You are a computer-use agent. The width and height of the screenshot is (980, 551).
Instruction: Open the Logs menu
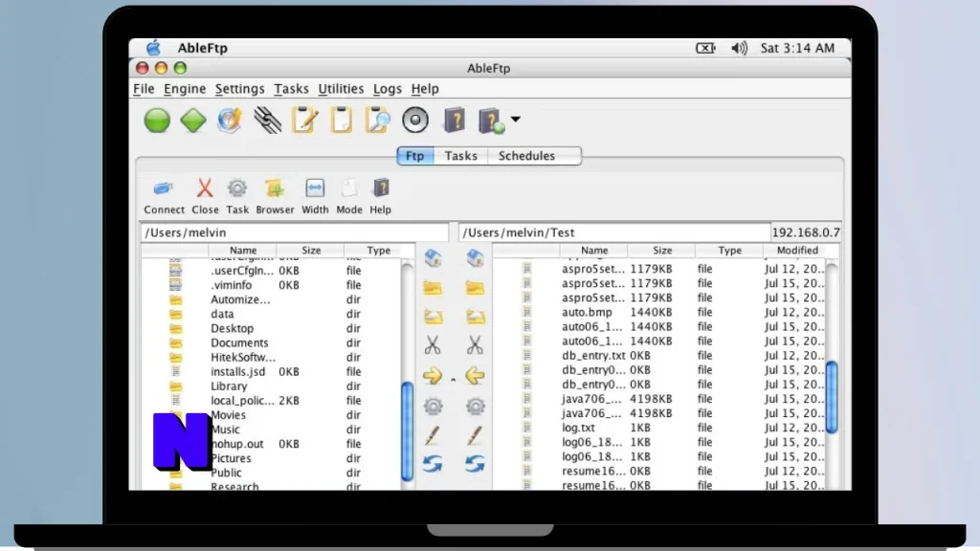pos(388,89)
